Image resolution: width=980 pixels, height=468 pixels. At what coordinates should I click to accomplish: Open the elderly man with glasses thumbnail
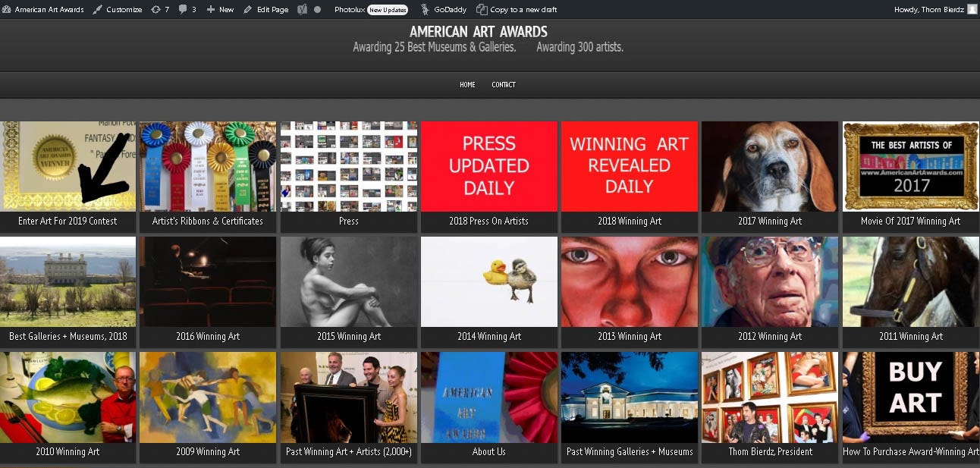[770, 281]
